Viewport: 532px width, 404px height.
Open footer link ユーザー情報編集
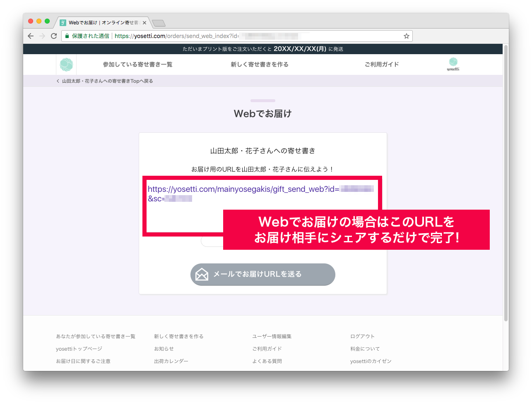coord(272,336)
